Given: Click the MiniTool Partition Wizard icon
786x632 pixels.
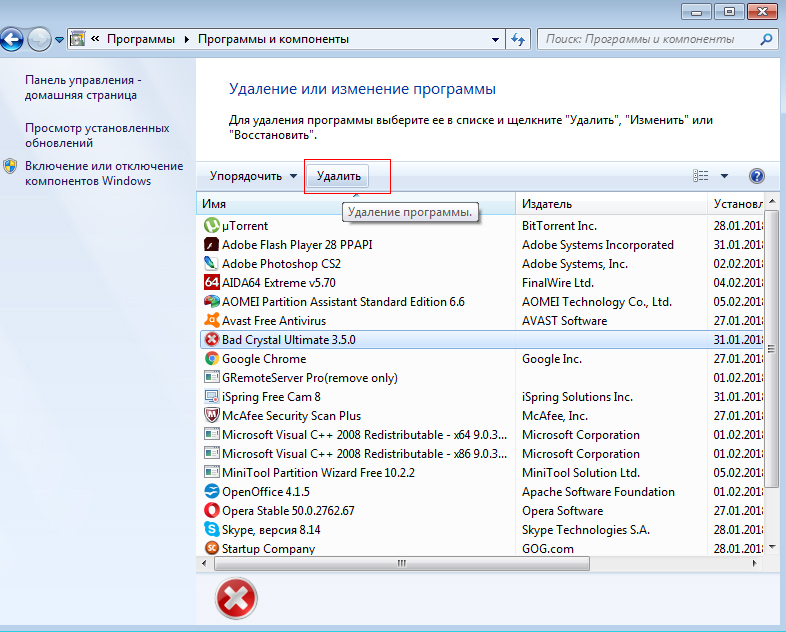Looking at the screenshot, I should click(x=212, y=473).
